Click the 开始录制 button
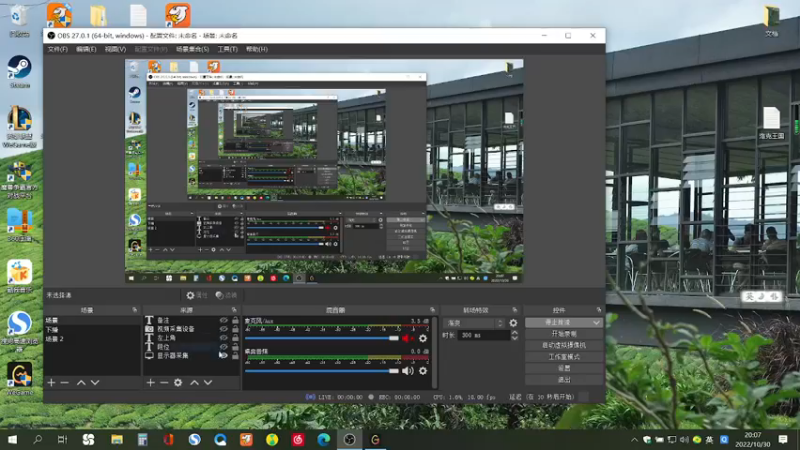The image size is (800, 450). click(564, 334)
